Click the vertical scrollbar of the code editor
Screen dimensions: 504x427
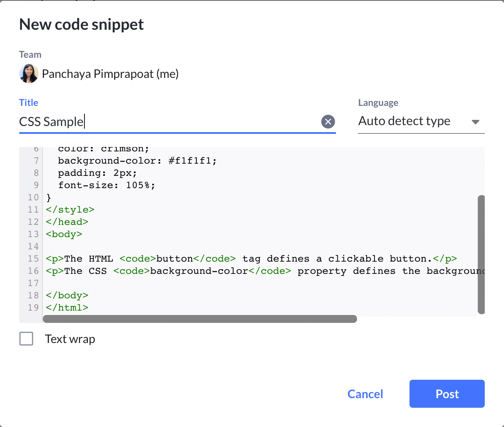pos(481,254)
